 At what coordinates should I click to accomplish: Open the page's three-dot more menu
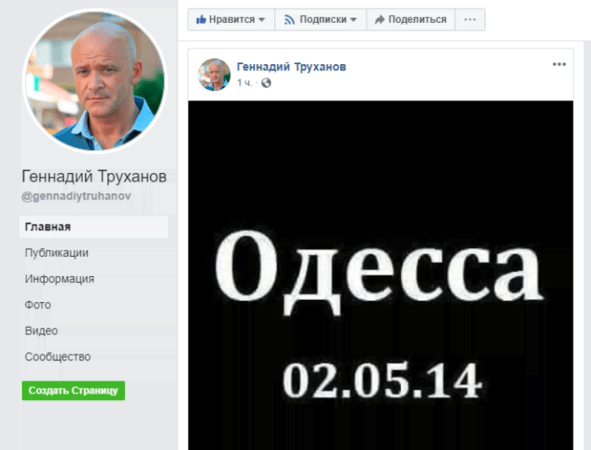470,20
